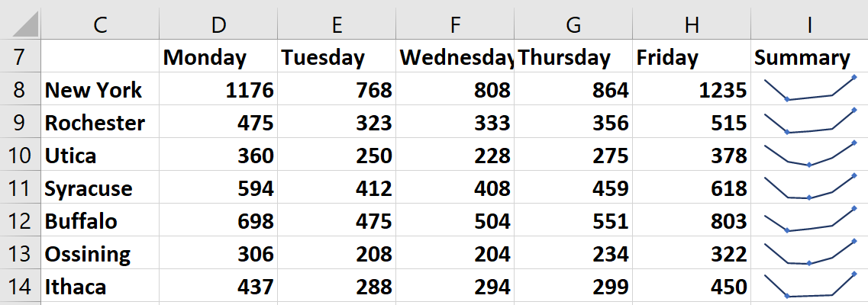
Task: Select the New York sparkline cell
Action: [x=809, y=90]
